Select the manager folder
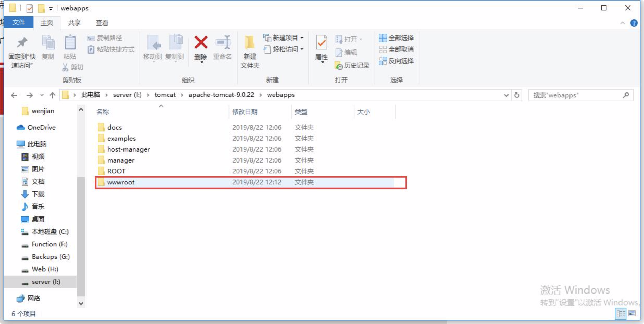 121,160
